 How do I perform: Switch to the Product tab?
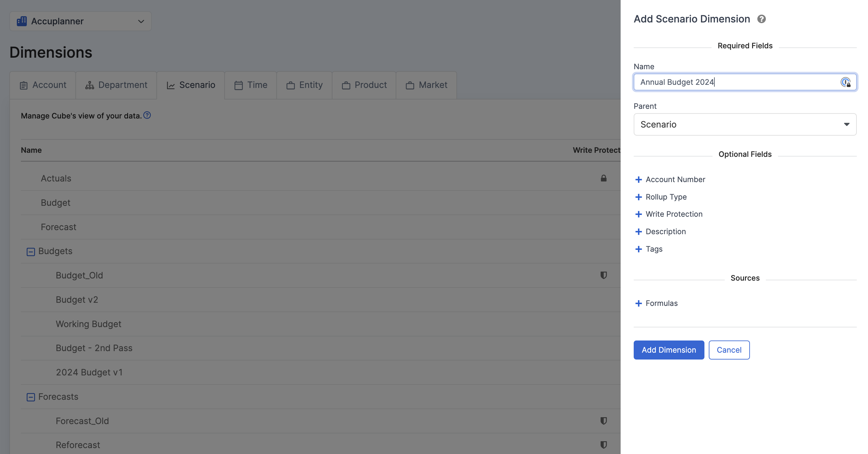(x=364, y=85)
